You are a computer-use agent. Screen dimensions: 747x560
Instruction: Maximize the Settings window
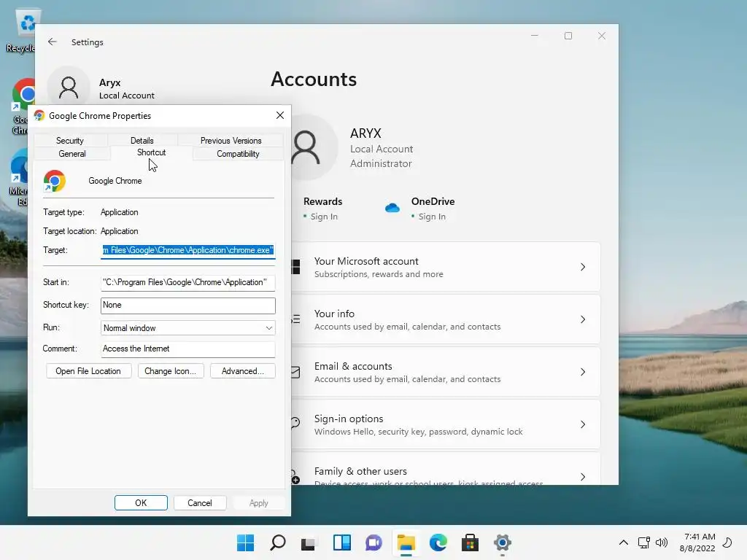568,36
